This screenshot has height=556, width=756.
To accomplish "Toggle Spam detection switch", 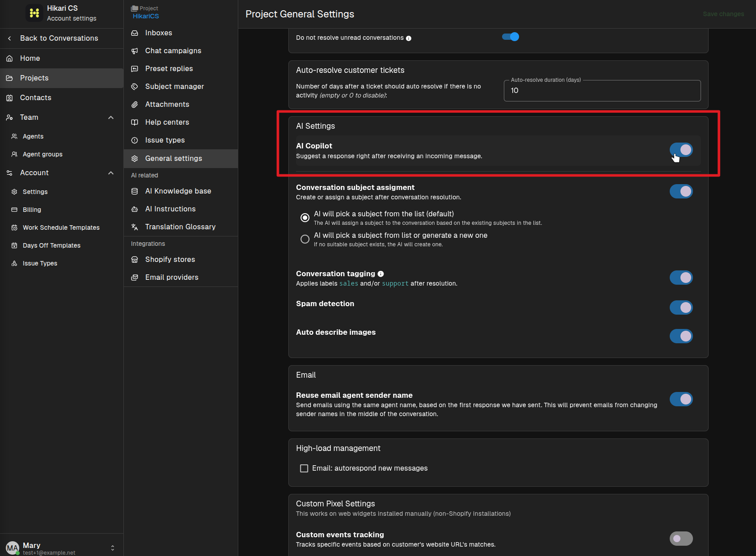I will (x=681, y=307).
